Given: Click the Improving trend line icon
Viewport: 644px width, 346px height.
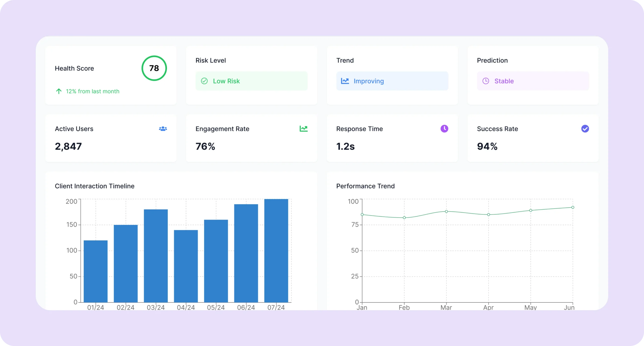Looking at the screenshot, I should tap(345, 81).
